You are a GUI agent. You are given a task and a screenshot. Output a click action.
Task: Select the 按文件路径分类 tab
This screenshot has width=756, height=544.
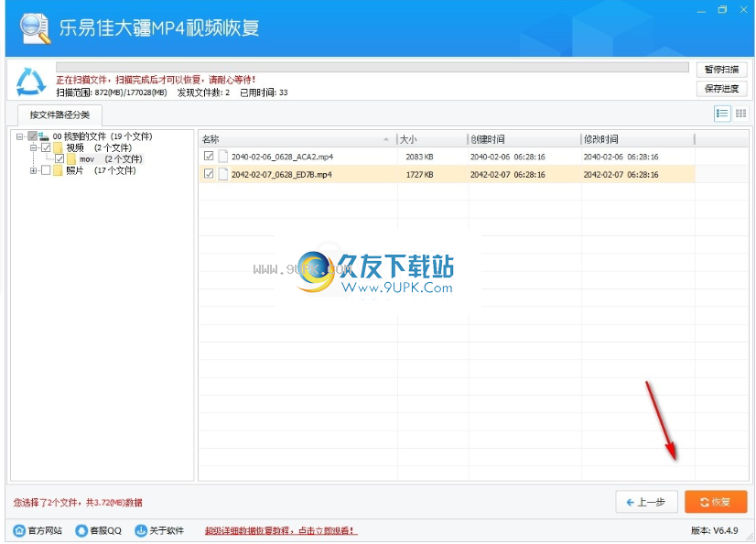click(x=59, y=114)
